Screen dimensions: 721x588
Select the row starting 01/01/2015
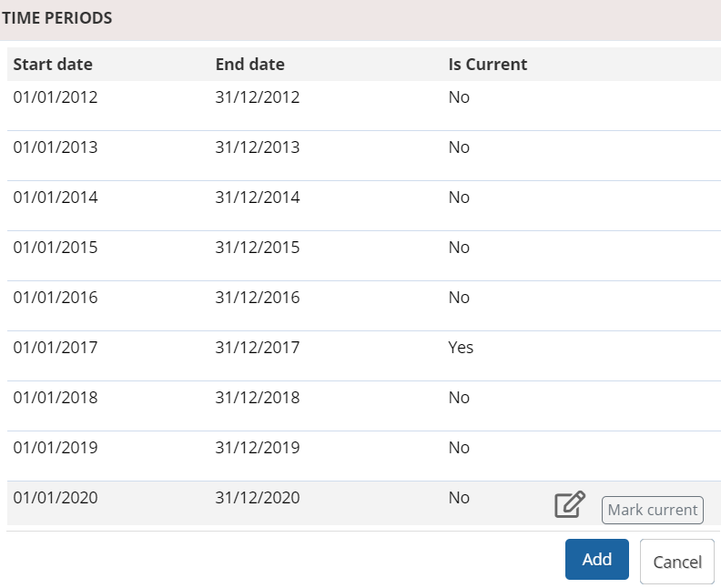(55, 248)
